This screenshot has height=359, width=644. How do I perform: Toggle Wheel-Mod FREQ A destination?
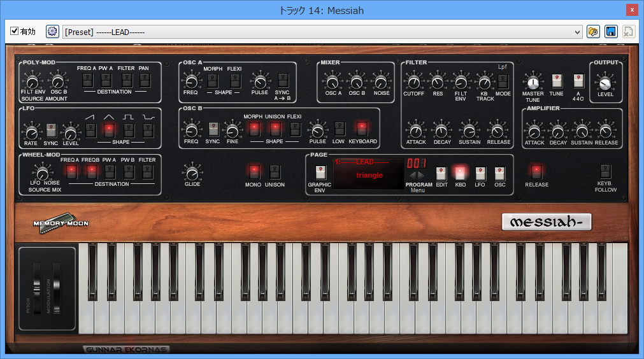(71, 171)
